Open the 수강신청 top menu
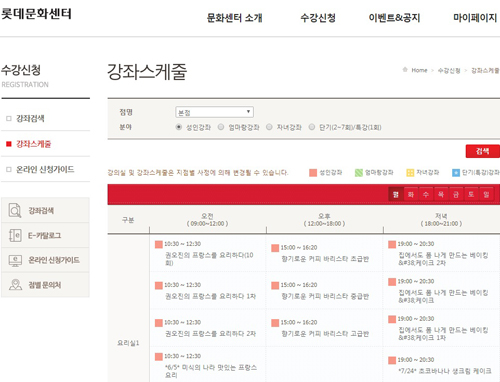Screen dimensions: 500x382 (318, 18)
